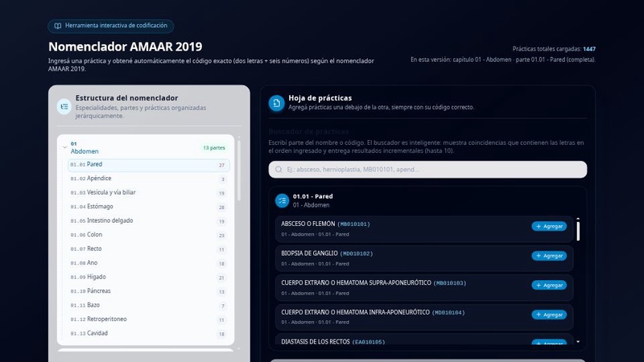Screen dimensions: 644x362
Task: Click code MD010104 in the results
Action: (x=448, y=313)
